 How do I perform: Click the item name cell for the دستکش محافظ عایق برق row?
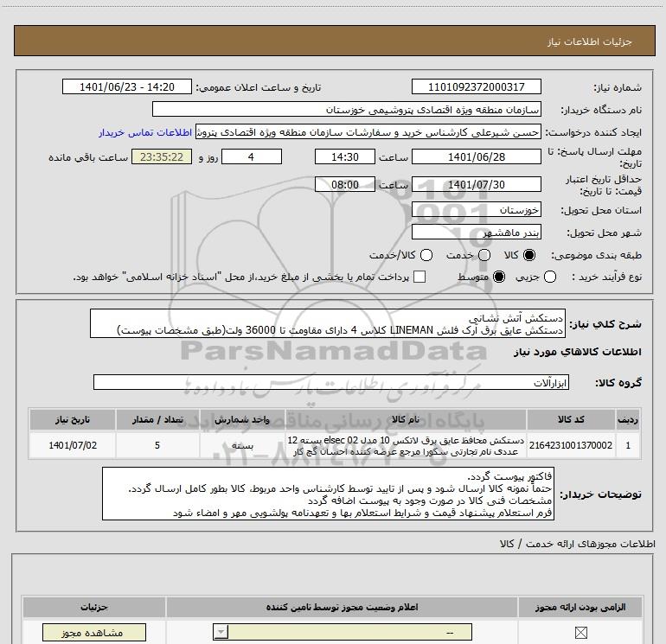pos(406,445)
